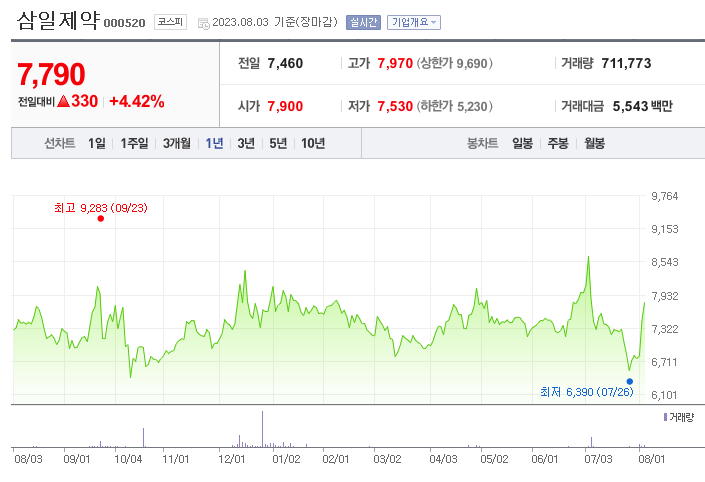Click the 08/03 date axis label
The image size is (705, 482).
point(28,459)
